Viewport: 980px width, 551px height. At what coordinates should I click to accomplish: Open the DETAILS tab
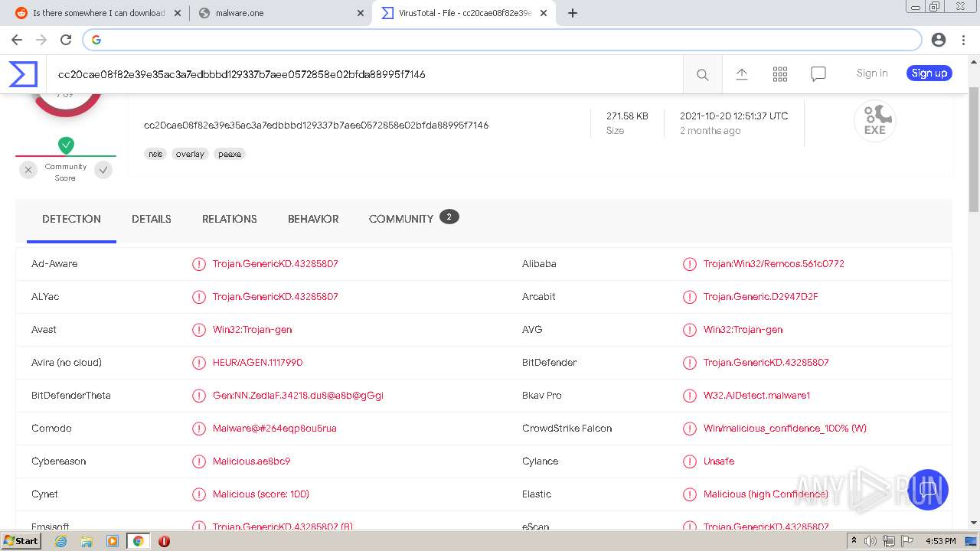pyautogui.click(x=152, y=219)
